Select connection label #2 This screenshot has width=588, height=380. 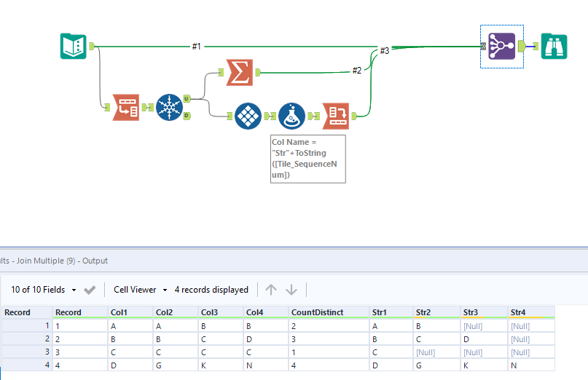click(x=357, y=71)
